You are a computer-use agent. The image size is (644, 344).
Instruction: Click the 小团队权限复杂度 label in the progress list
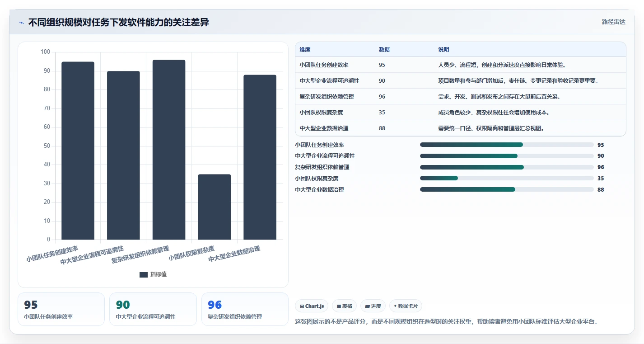(317, 179)
